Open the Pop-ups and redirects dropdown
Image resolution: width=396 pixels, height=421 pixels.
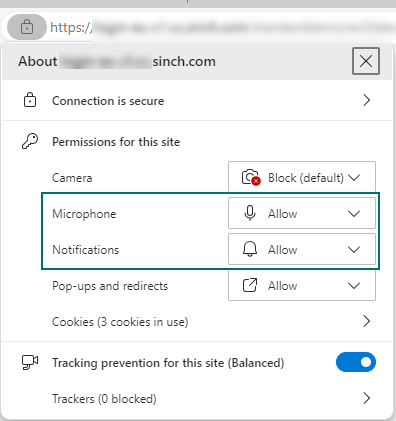pyautogui.click(x=302, y=285)
